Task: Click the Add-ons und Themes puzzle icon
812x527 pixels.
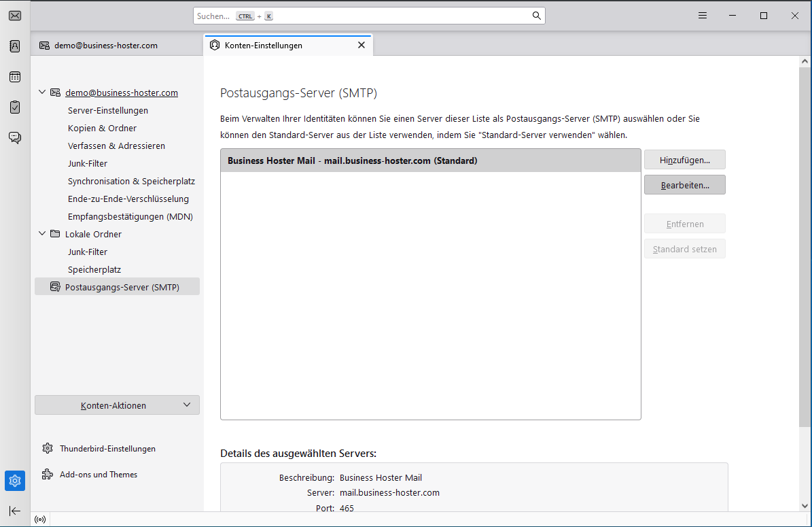Action: [48, 474]
